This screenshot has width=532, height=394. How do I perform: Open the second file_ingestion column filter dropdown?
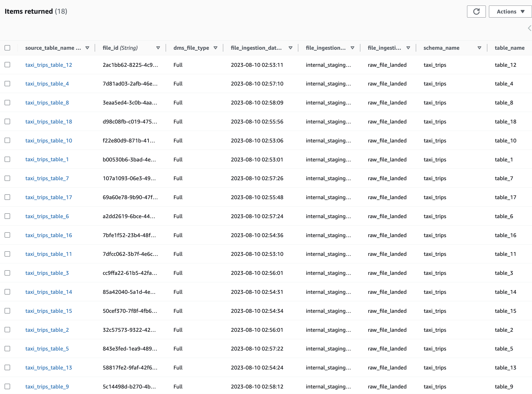(x=353, y=48)
